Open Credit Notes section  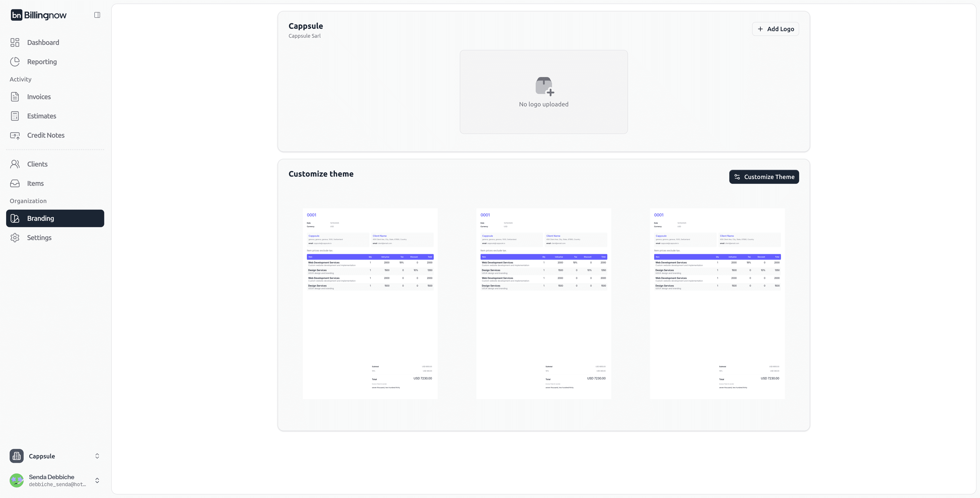point(46,135)
